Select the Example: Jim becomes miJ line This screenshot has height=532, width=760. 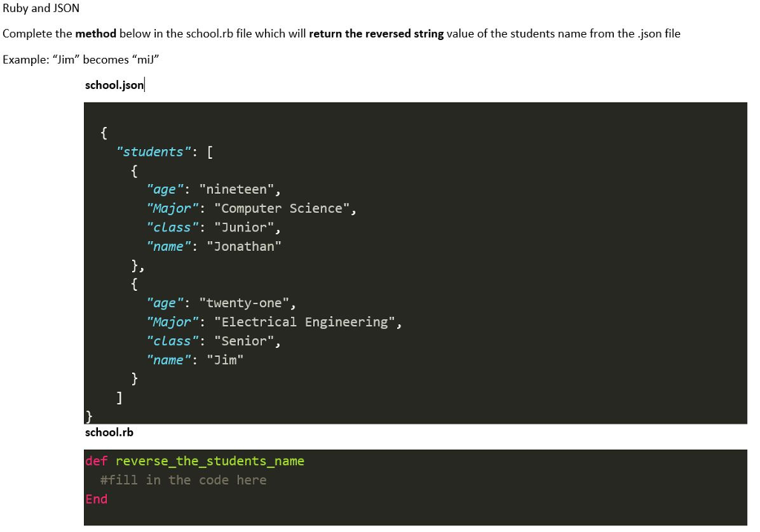[83, 59]
